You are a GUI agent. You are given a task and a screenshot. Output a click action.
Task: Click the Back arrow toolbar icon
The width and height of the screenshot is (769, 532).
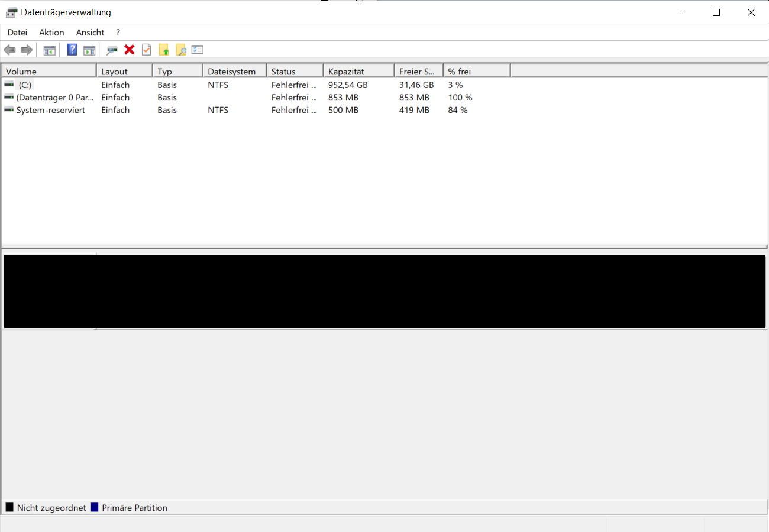(9, 50)
